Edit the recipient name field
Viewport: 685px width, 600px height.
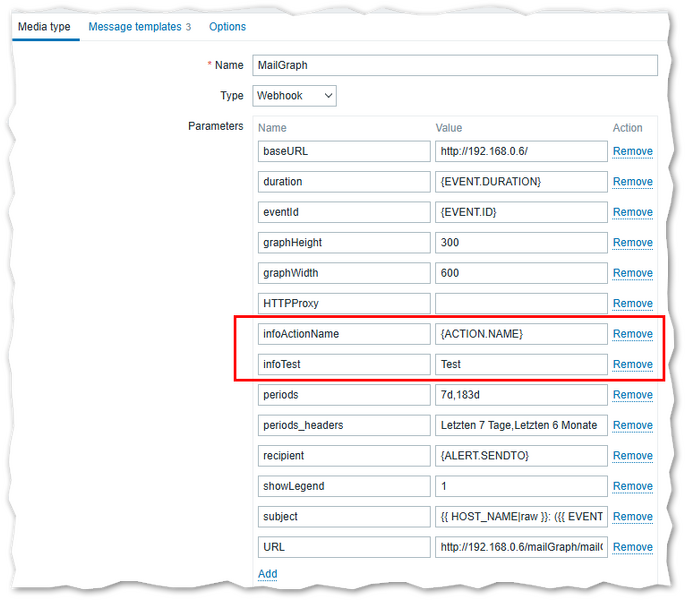[343, 456]
